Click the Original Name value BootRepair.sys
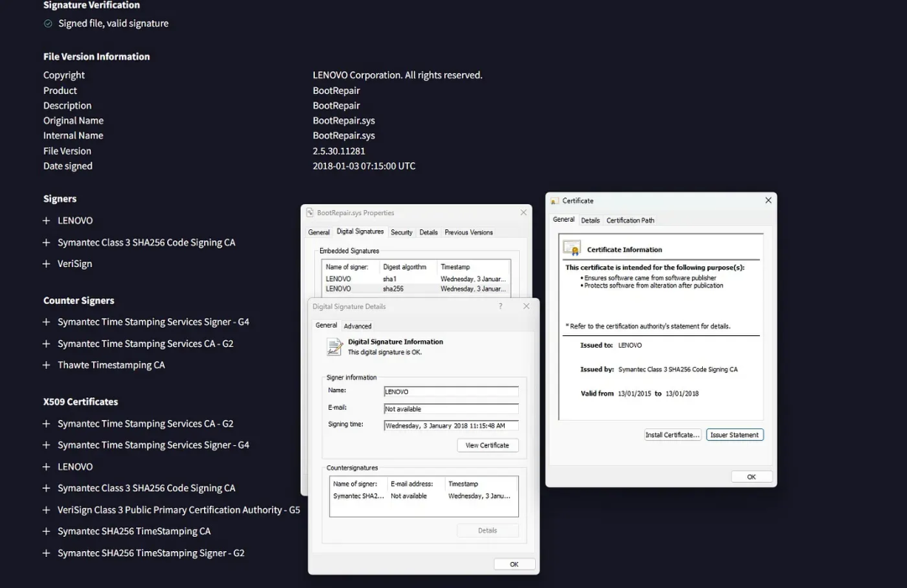This screenshot has width=907, height=588. 343,120
